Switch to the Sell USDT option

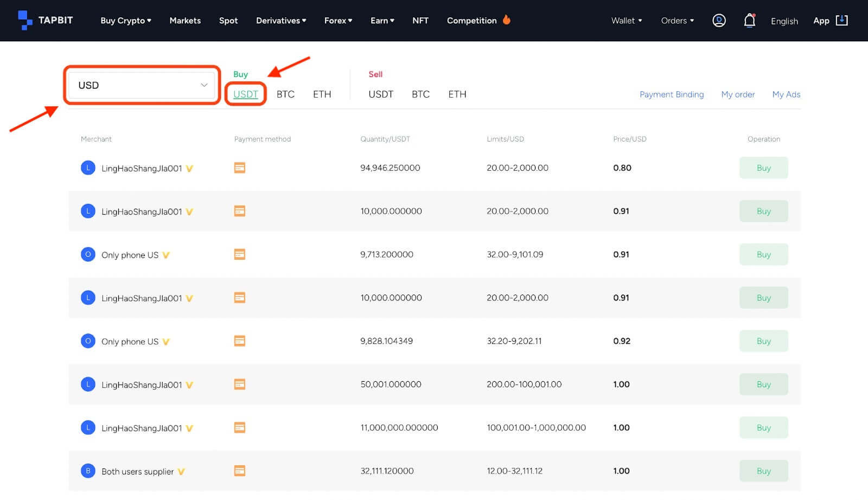[381, 94]
